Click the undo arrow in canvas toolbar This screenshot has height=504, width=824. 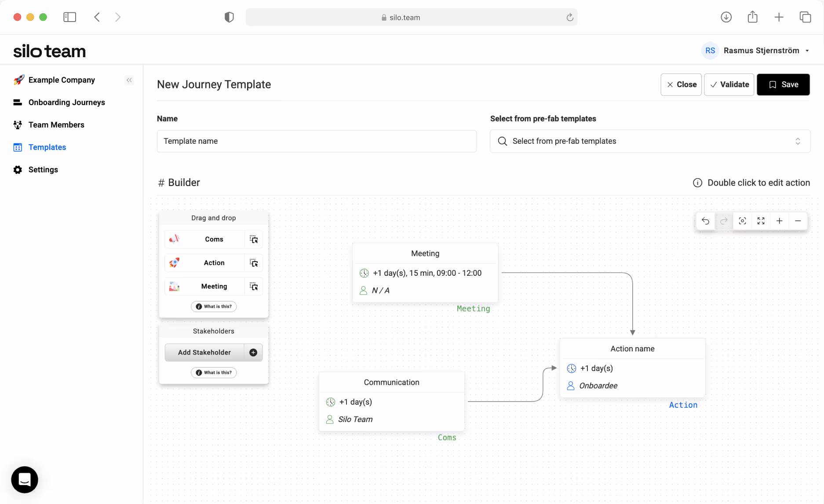point(705,221)
